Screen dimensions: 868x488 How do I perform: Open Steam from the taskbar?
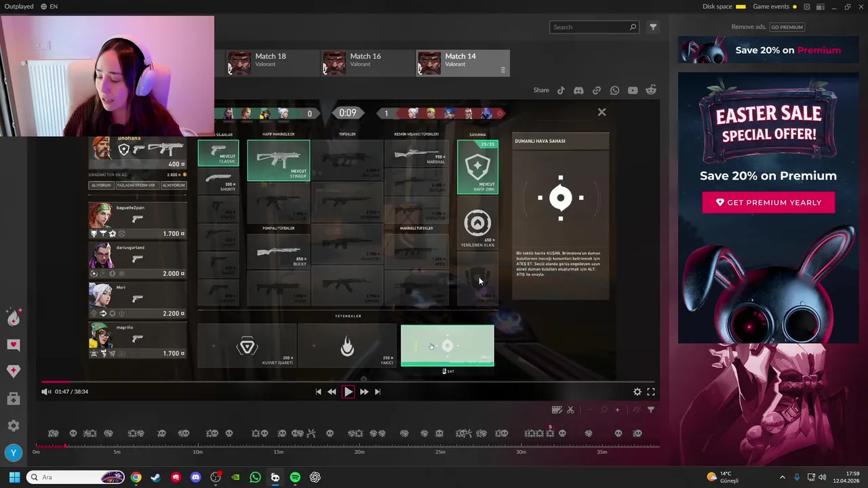[156, 477]
